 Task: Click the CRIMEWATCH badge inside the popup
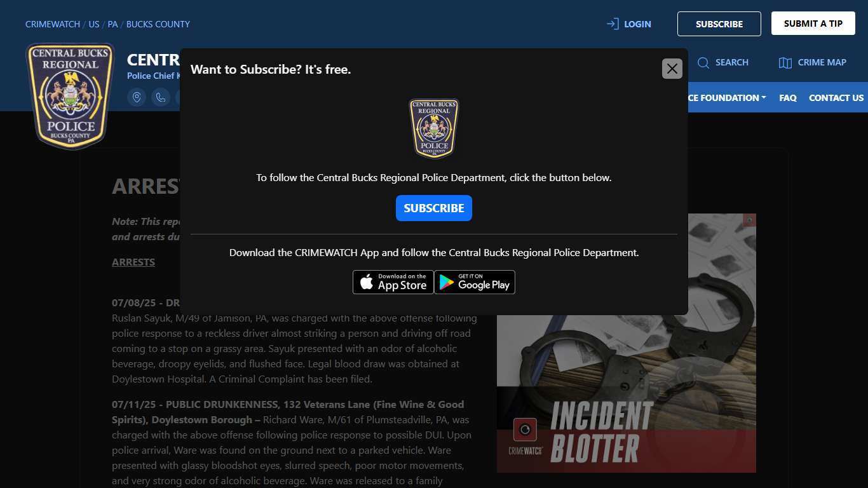[433, 128]
